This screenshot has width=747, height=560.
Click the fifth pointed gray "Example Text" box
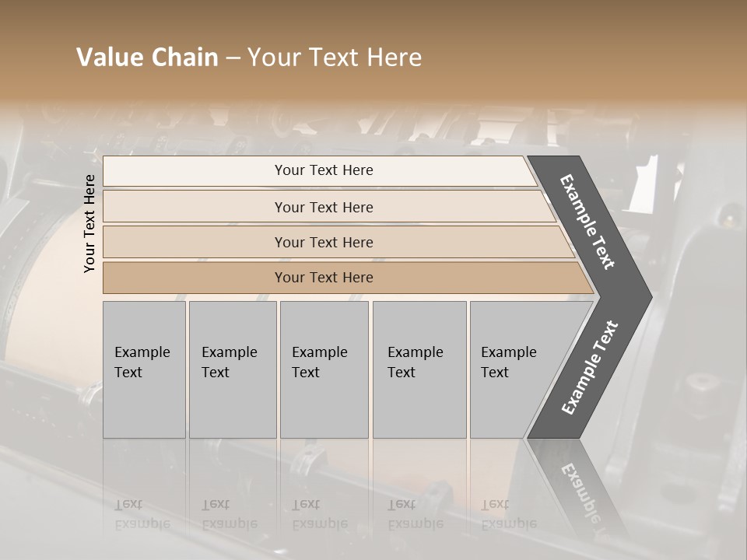click(x=515, y=369)
